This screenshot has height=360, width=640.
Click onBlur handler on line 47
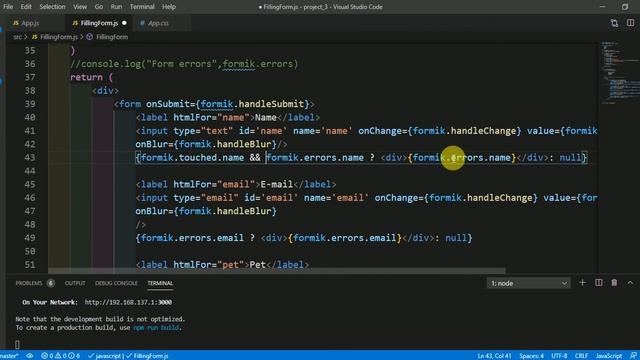206,211
